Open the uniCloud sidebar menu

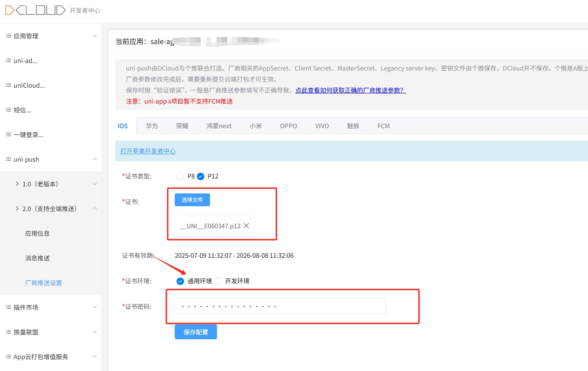pos(51,85)
